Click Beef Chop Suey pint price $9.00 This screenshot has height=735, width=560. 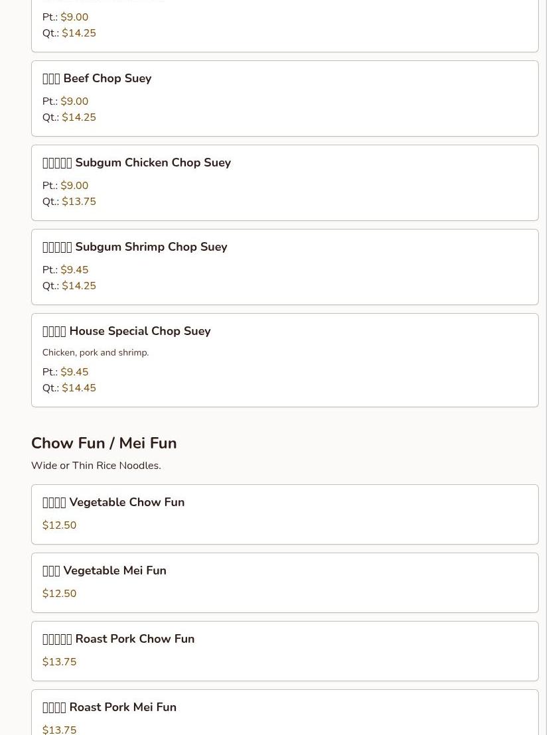click(74, 101)
